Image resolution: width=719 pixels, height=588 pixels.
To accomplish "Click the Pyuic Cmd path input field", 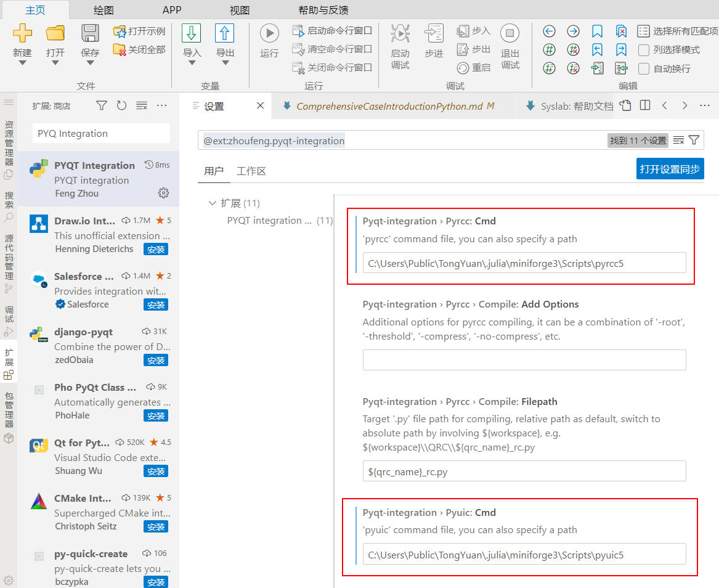I will 524,554.
